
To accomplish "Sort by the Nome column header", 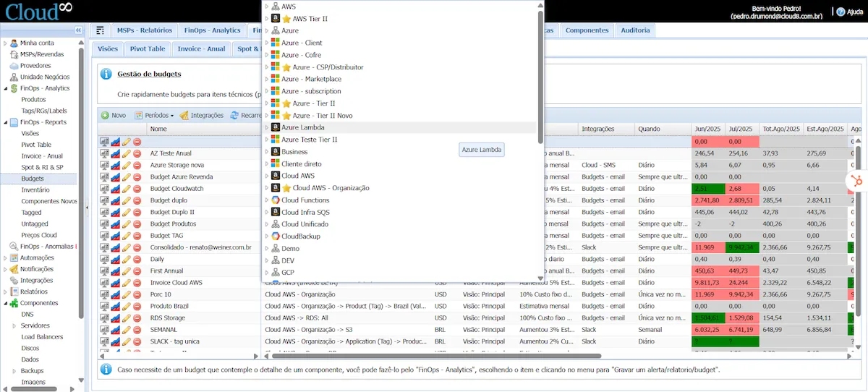I will [204, 129].
